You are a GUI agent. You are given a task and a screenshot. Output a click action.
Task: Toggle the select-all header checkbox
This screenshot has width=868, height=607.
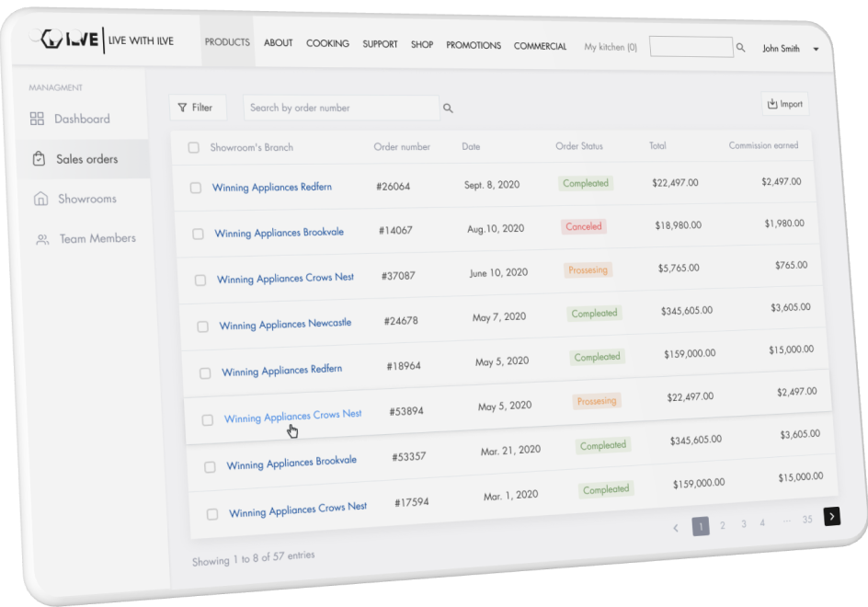click(x=193, y=147)
